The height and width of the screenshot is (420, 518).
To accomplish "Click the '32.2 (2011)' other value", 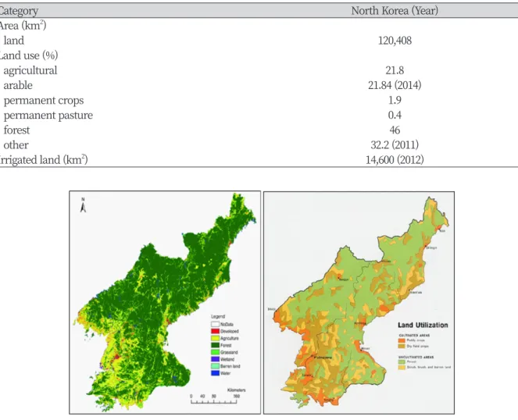I will coord(395,145).
